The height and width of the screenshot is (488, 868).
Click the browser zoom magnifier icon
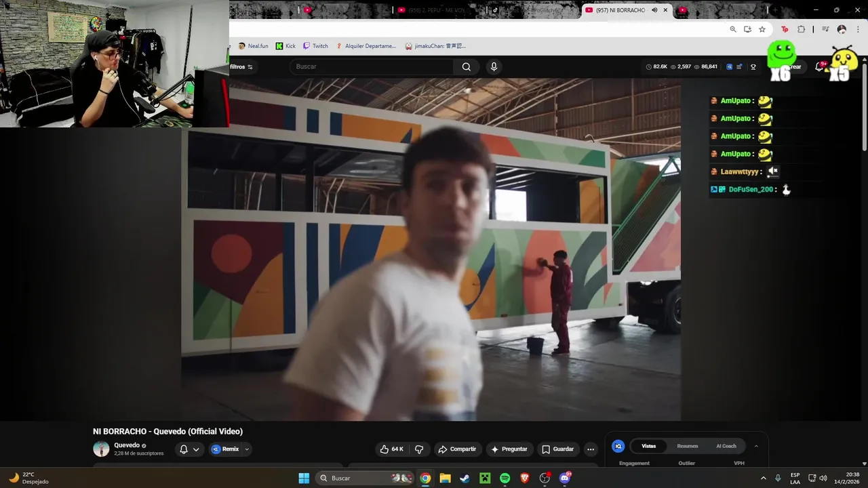click(x=733, y=29)
